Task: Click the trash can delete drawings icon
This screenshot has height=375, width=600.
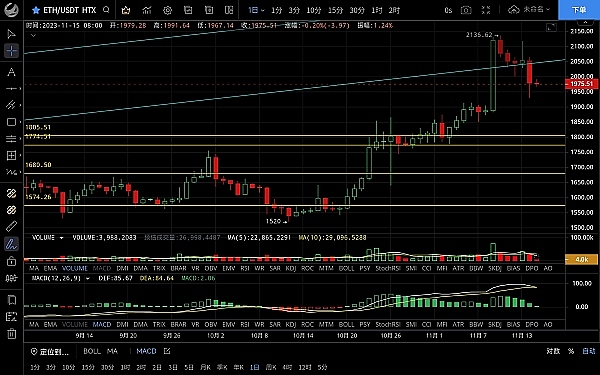Action: pyautogui.click(x=11, y=334)
